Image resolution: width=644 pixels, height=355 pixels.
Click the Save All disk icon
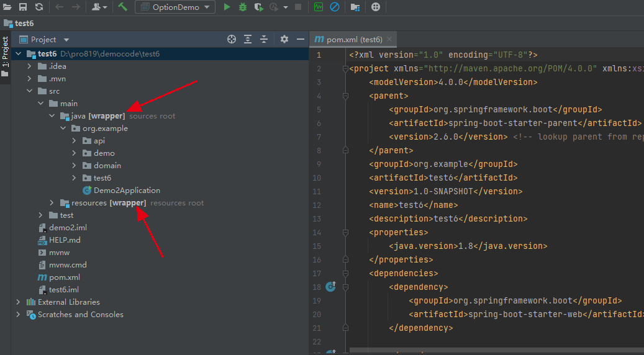(23, 7)
